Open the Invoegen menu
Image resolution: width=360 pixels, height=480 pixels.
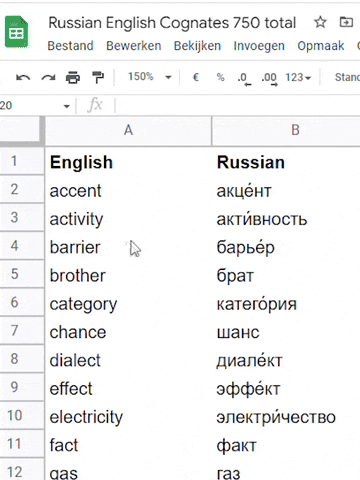pos(259,46)
